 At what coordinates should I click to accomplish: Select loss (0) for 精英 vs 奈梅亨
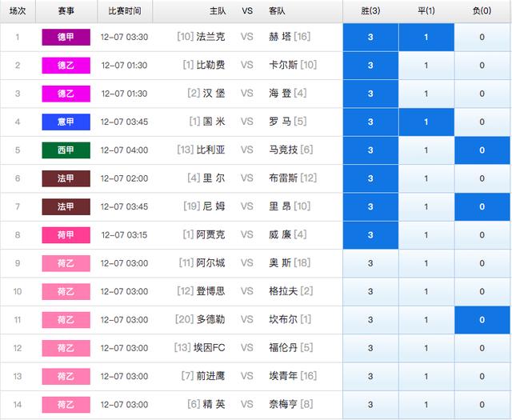coord(482,405)
